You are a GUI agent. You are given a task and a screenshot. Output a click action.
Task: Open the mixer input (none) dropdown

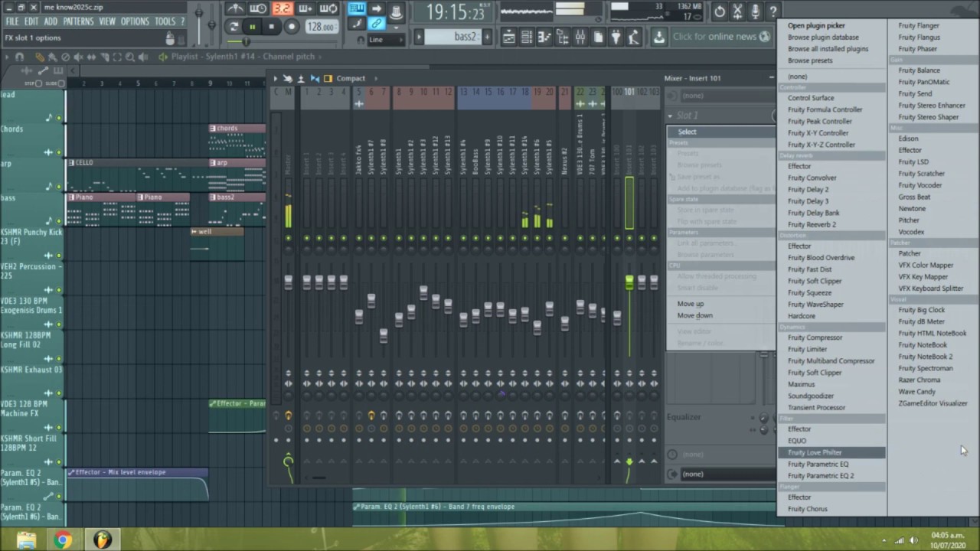click(x=721, y=96)
